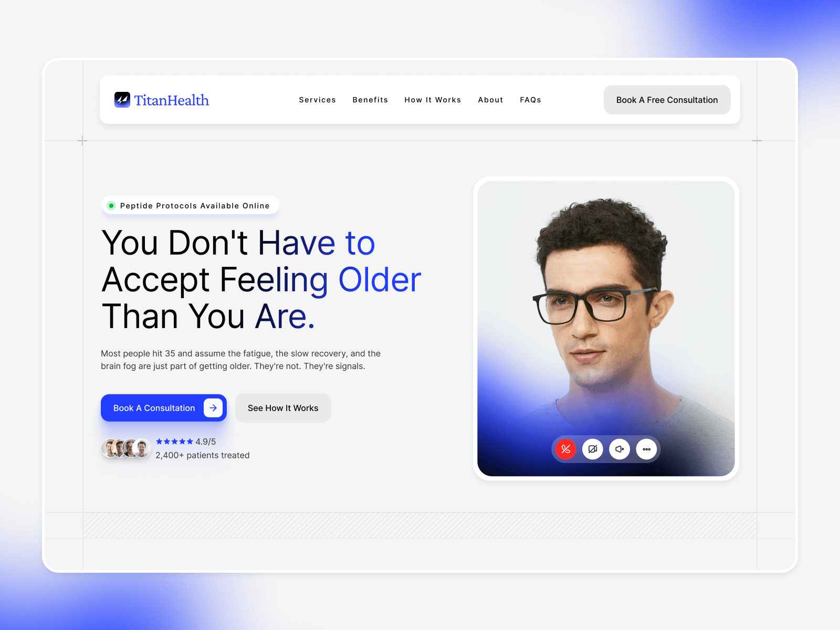Click the patient avatars group
Screen dimensions: 840x630
click(126, 448)
